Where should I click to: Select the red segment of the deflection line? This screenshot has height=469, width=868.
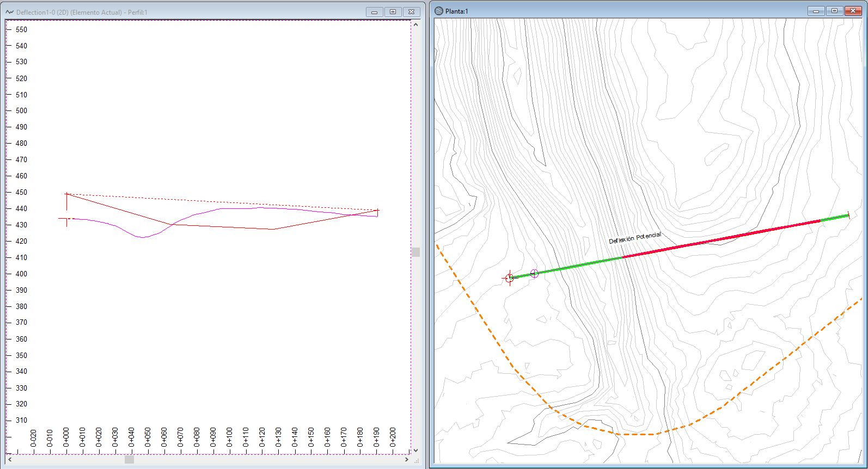point(719,239)
